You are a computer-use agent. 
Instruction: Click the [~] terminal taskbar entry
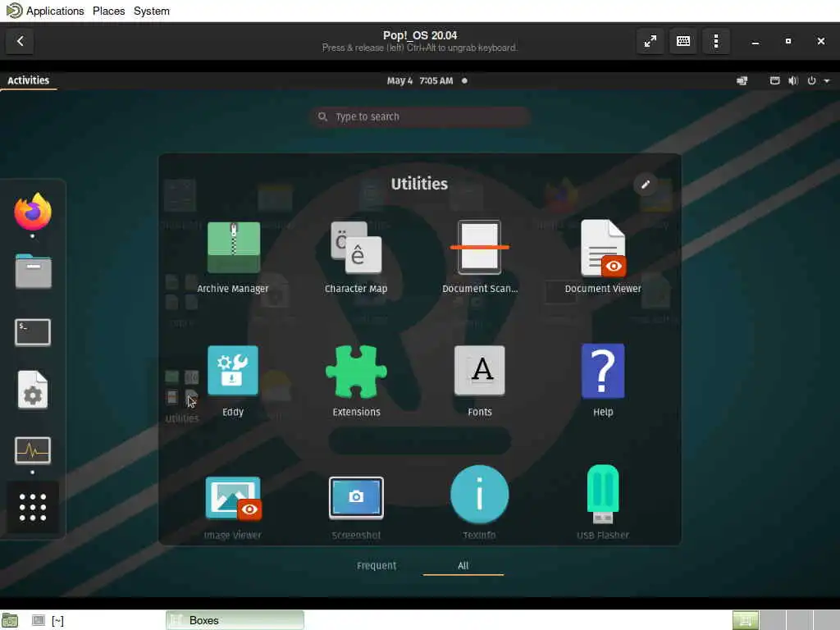48,620
